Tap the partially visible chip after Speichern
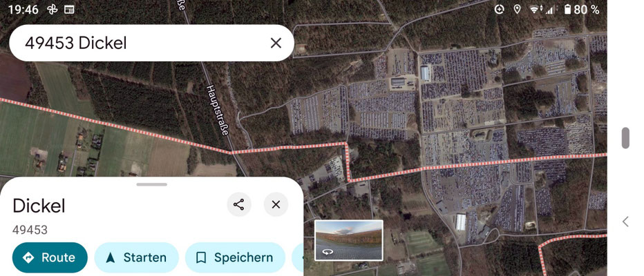Screen dimensions: 644x276 pyautogui.click(x=298, y=257)
